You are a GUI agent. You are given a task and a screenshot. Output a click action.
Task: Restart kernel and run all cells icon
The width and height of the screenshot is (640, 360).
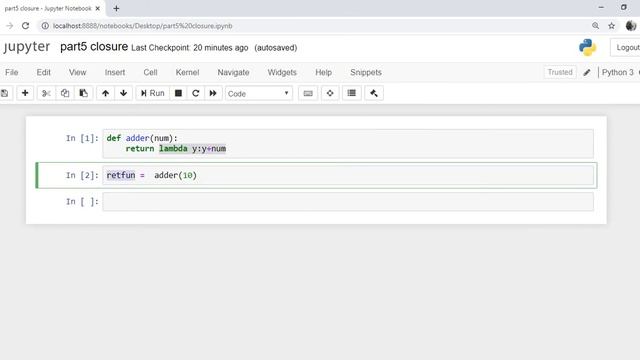(213, 93)
